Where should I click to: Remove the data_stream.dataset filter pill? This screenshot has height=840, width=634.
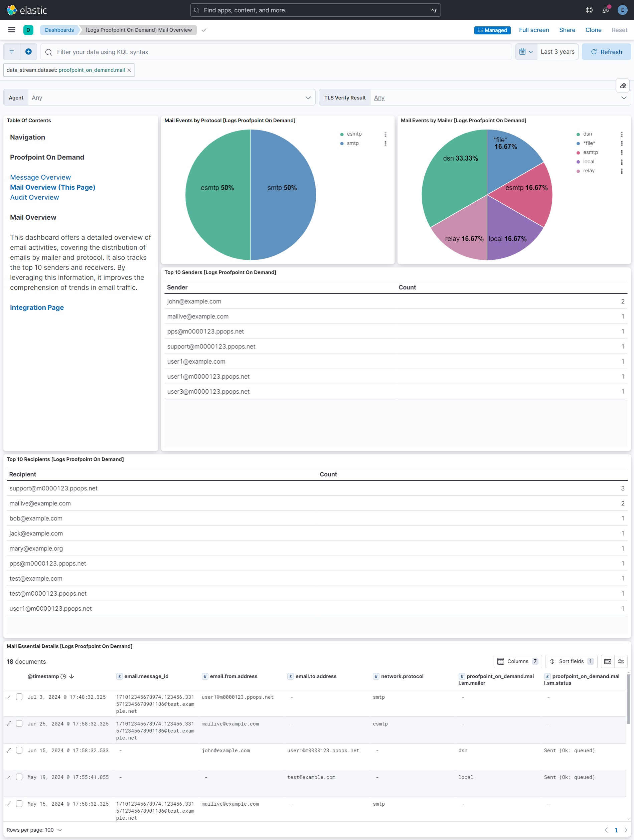pyautogui.click(x=129, y=70)
